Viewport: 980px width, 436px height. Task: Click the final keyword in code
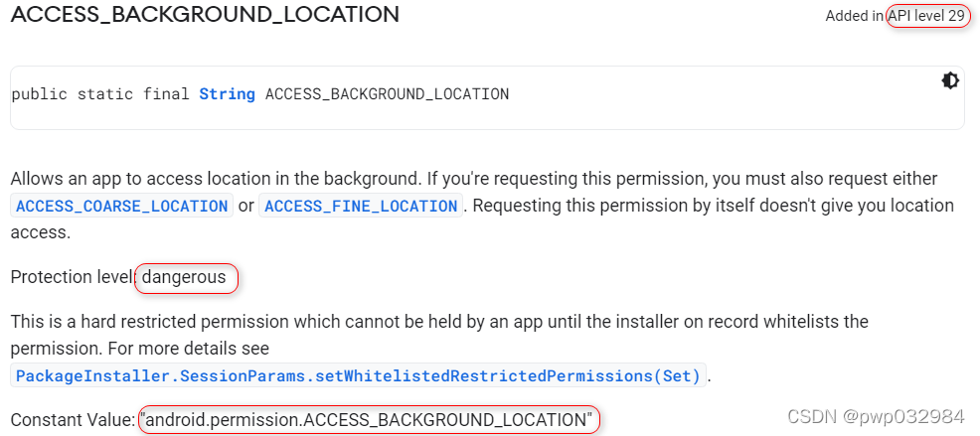pyautogui.click(x=166, y=94)
